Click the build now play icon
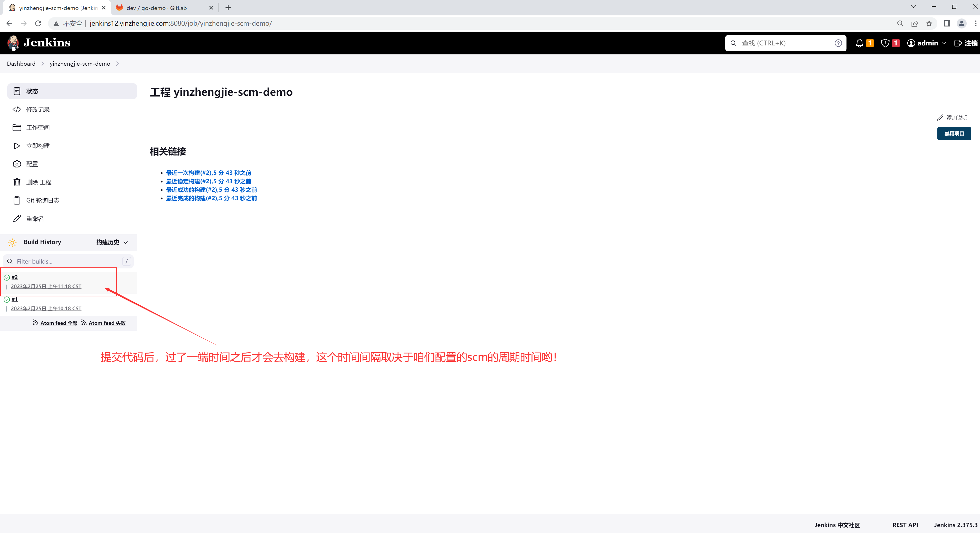 point(17,146)
